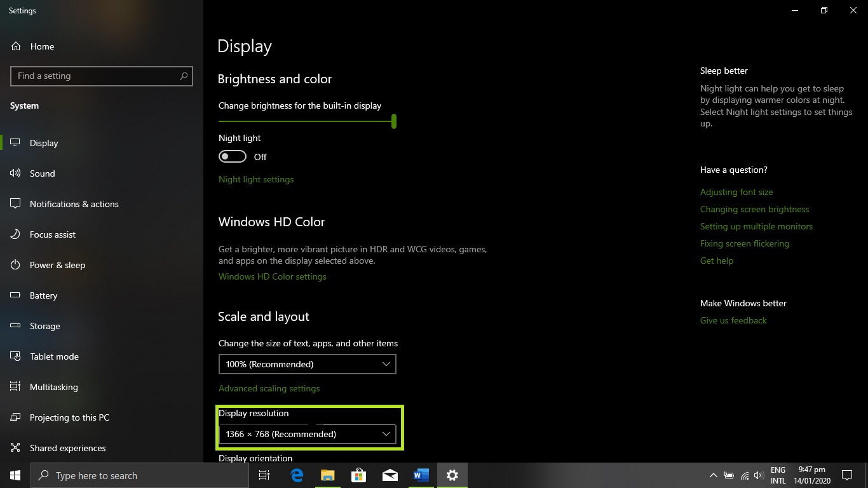Show hidden system tray icons
The width and height of the screenshot is (868, 488).
[x=713, y=475]
